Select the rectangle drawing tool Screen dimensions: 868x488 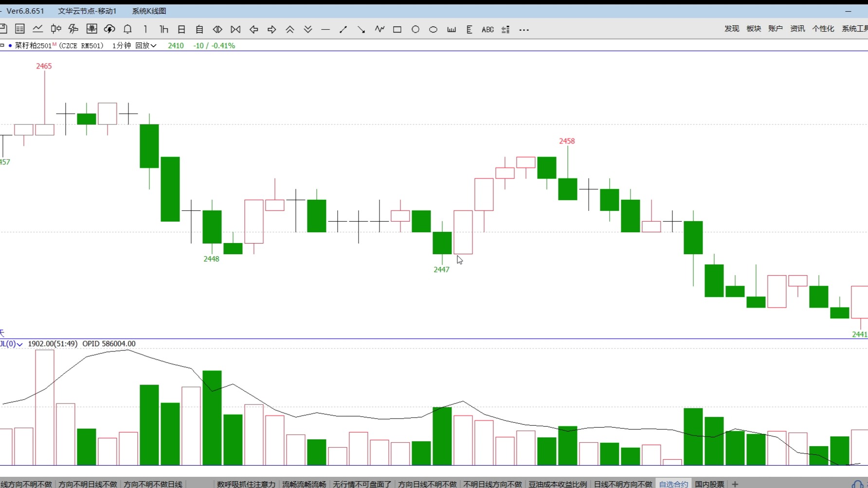click(x=397, y=30)
